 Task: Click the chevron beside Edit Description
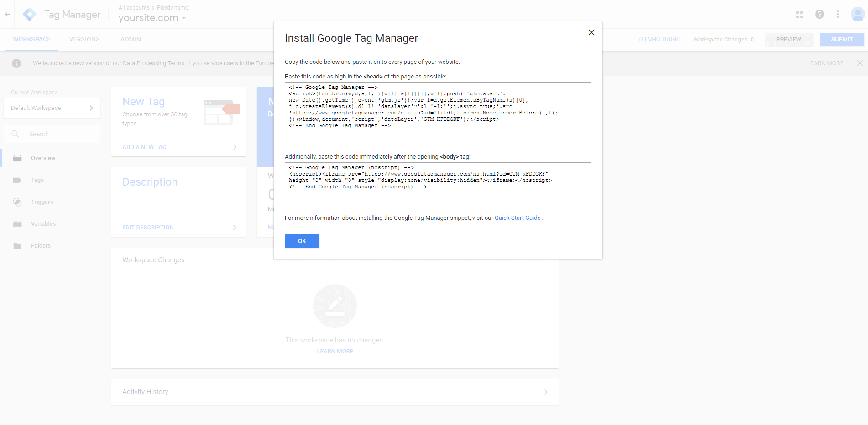tap(235, 228)
